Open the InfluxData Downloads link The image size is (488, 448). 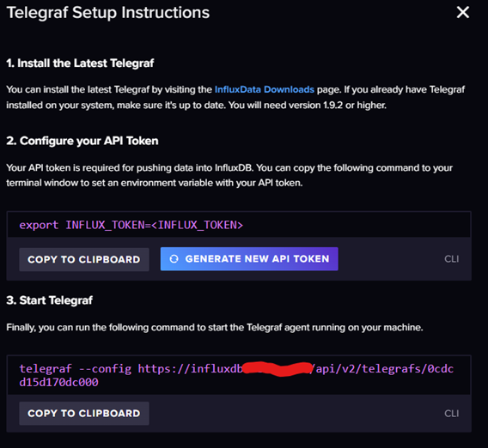(x=265, y=89)
